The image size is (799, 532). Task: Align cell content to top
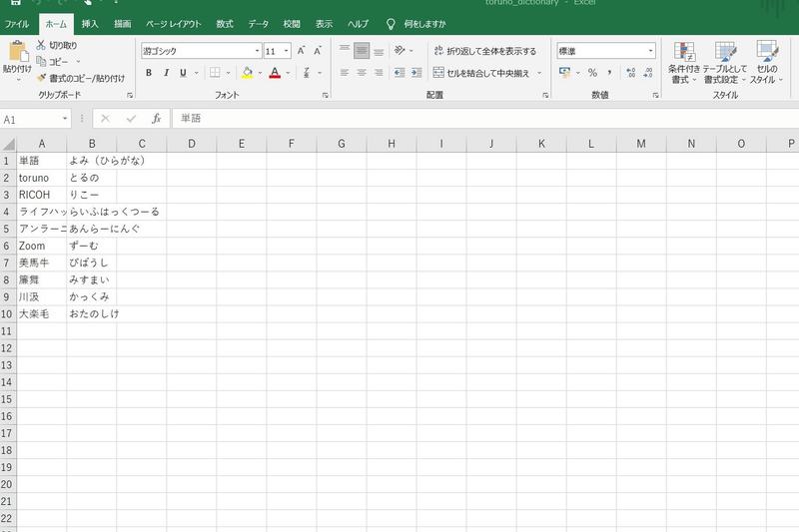coord(345,50)
